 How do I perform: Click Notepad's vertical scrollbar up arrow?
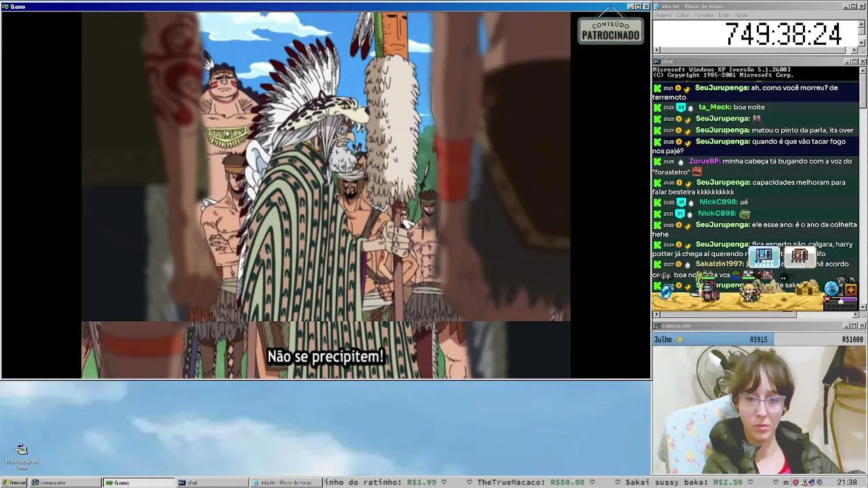point(862,24)
